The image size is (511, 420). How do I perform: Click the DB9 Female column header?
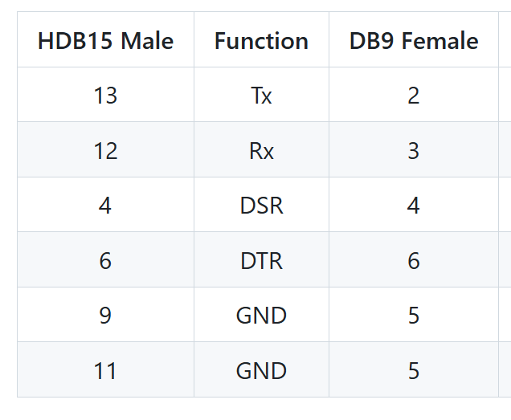click(414, 41)
